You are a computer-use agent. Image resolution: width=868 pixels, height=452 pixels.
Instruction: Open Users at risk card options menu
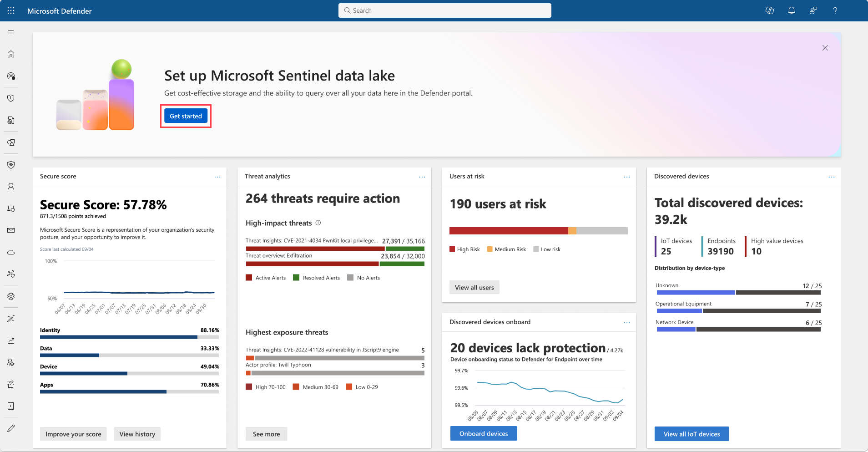pos(627,177)
